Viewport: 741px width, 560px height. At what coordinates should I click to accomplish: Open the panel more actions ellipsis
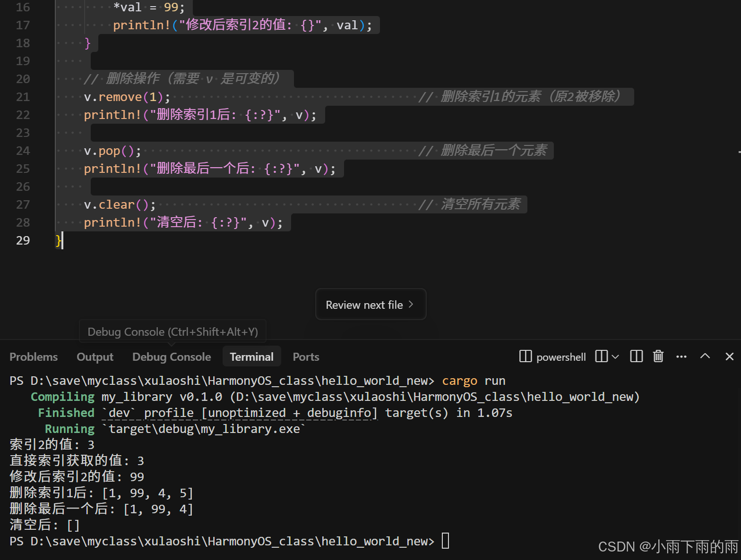tap(681, 356)
